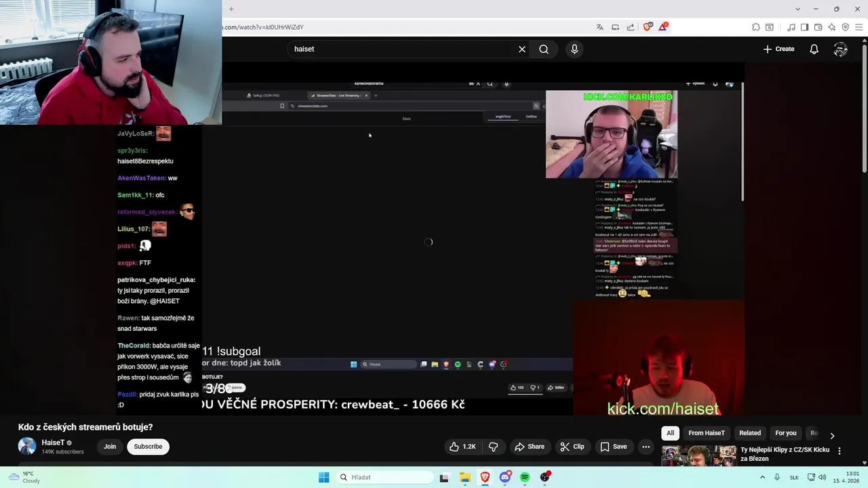Open the weather widget 16°C Cloudy

pyautogui.click(x=24, y=477)
